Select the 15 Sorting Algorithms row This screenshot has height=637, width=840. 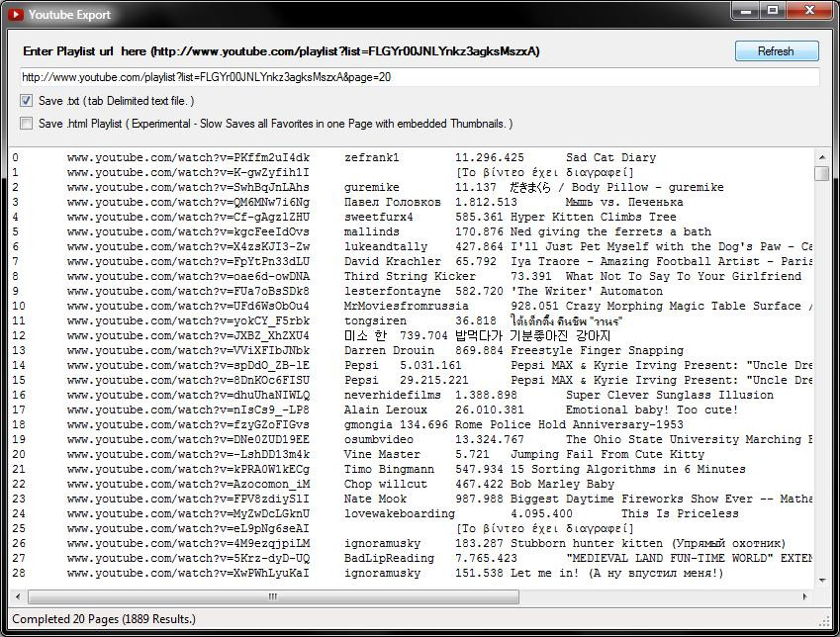coord(412,469)
